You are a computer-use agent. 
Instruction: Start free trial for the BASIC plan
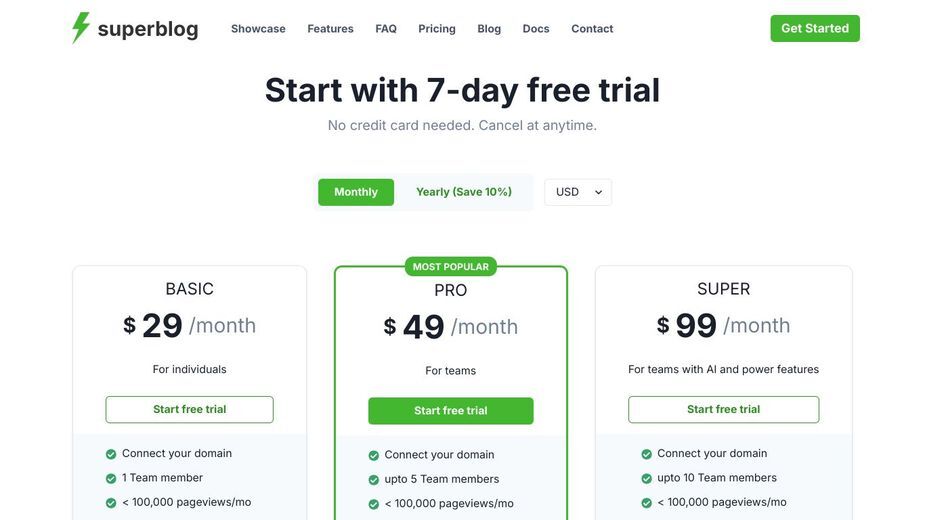click(189, 410)
